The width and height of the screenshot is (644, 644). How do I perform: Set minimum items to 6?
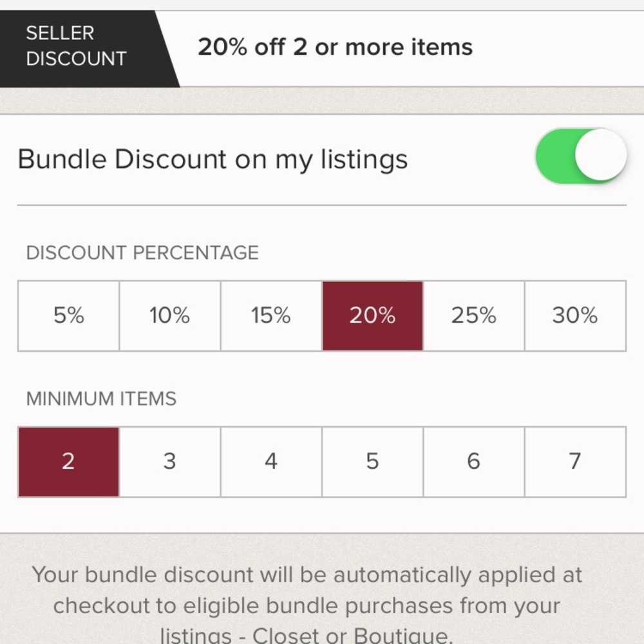473,461
